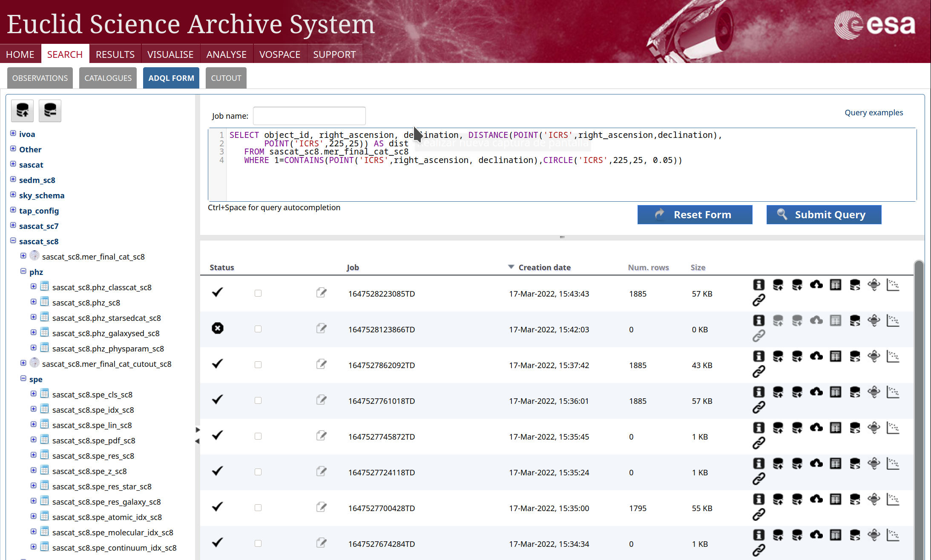Expand the Other schema node
The height and width of the screenshot is (560, 931).
coord(13,149)
